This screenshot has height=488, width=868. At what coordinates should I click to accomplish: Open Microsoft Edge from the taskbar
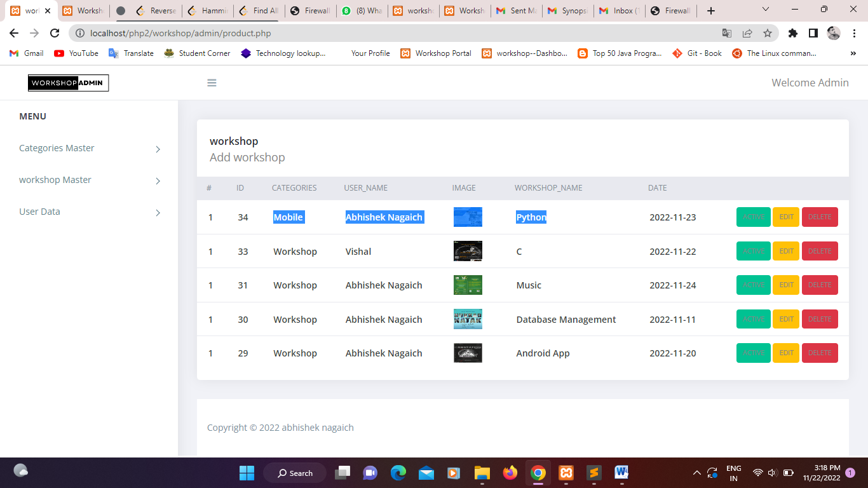pos(398,473)
